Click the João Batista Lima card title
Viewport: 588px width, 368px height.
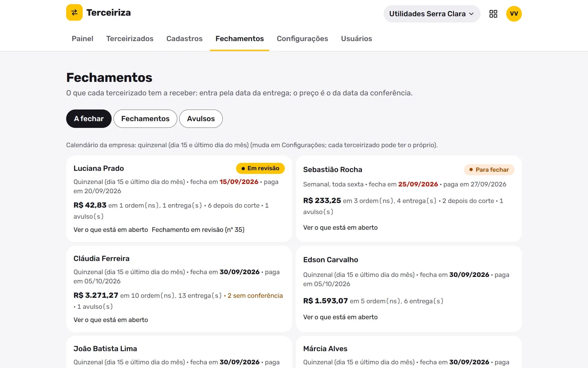pos(105,349)
